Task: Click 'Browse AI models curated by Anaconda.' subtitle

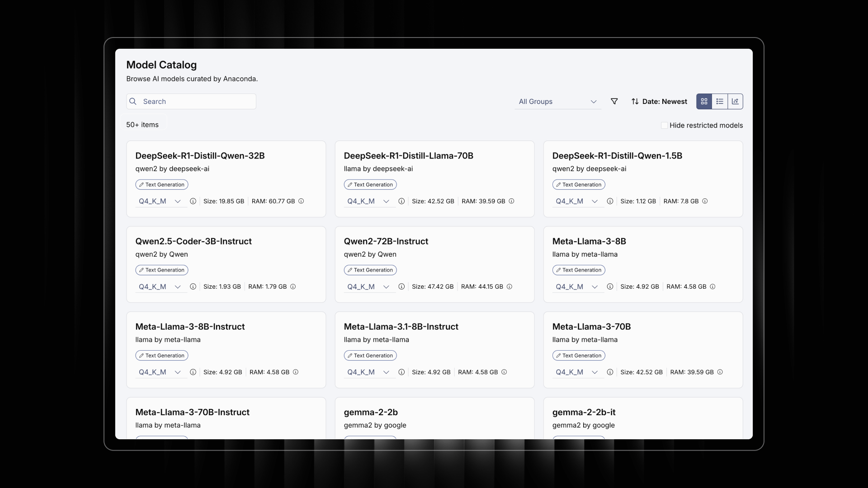Action: [192, 79]
